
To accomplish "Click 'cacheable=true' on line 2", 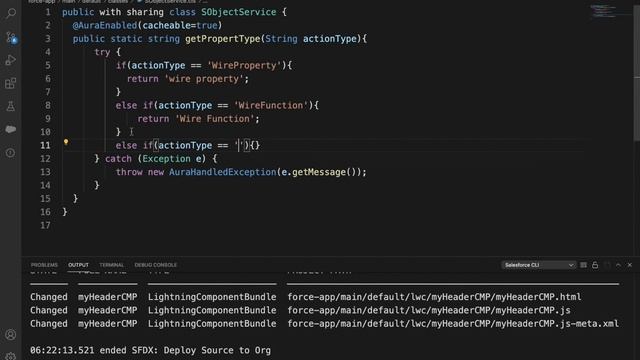I will click(x=180, y=25).
